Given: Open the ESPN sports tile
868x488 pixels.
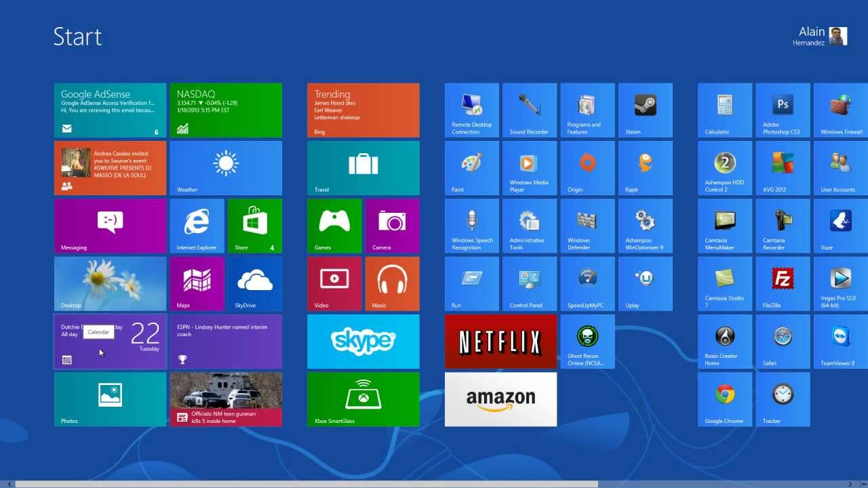Looking at the screenshot, I should click(226, 342).
